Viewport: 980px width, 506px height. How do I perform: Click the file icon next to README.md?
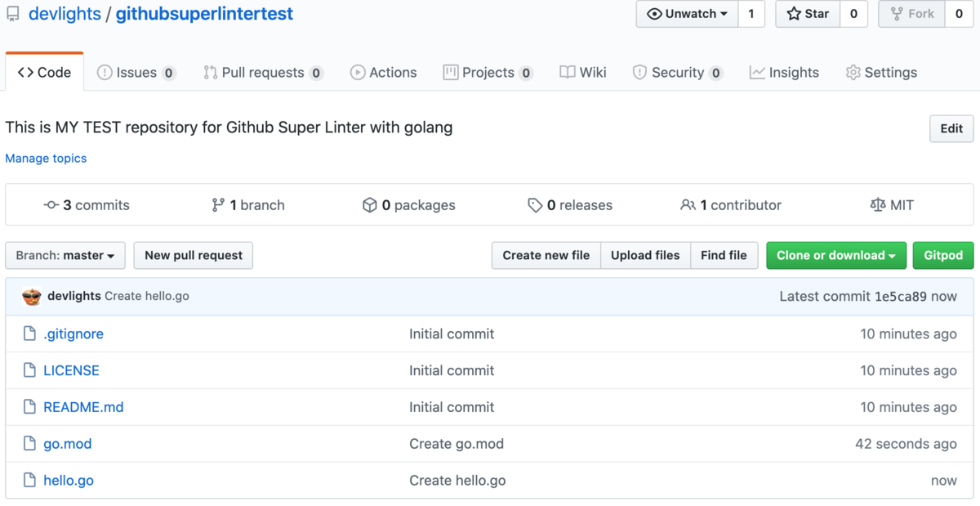coord(29,407)
